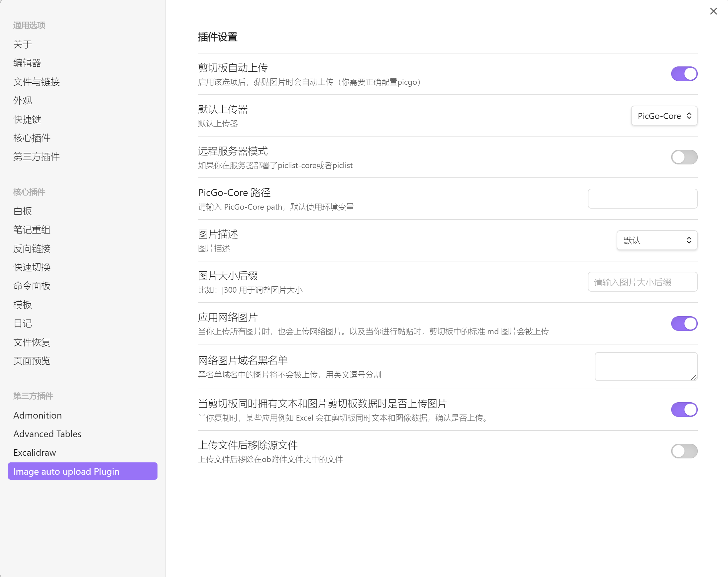This screenshot has width=728, height=577.
Task: Open 命令面板 core plugin settings
Action: tap(32, 286)
